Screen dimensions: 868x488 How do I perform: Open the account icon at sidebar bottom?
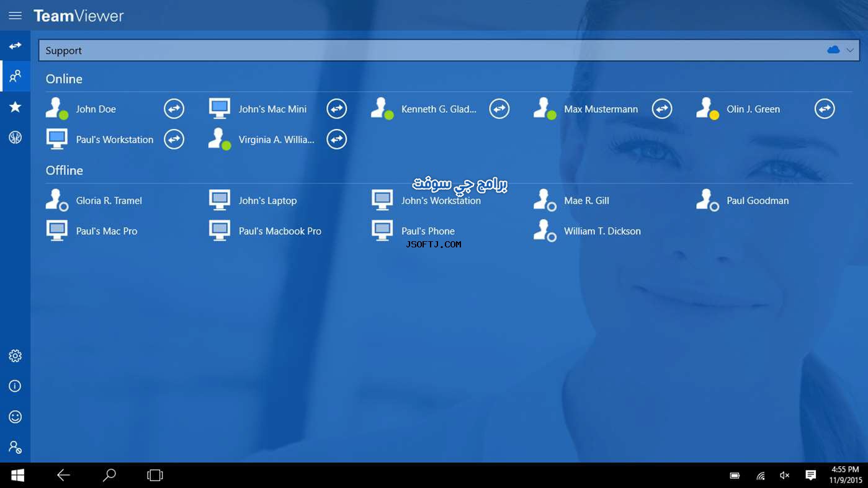(x=15, y=447)
